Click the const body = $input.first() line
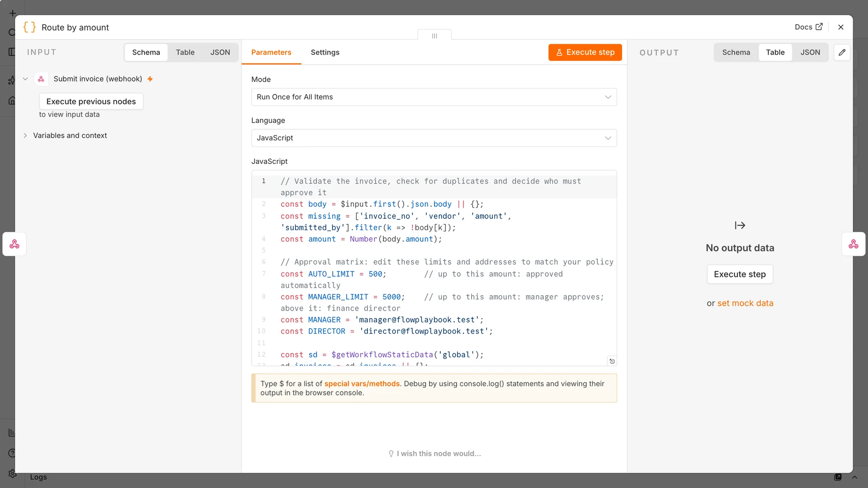 click(x=382, y=204)
